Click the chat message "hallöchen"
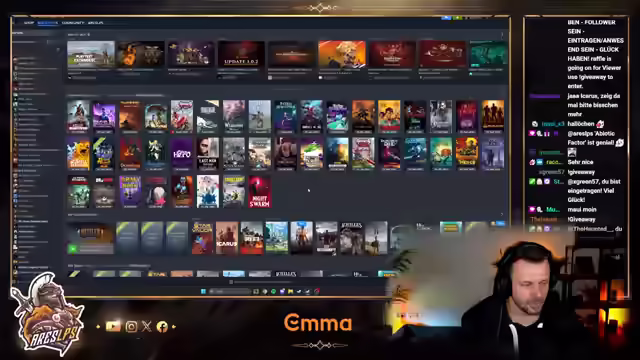Viewport: 640px width, 360px height. click(581, 124)
